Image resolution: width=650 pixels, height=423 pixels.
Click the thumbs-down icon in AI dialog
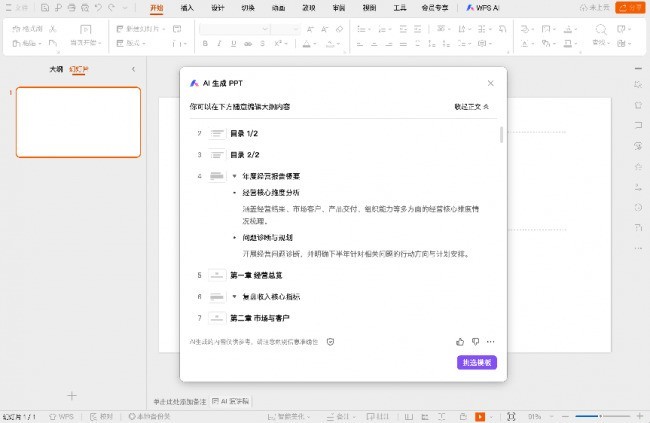click(x=475, y=342)
